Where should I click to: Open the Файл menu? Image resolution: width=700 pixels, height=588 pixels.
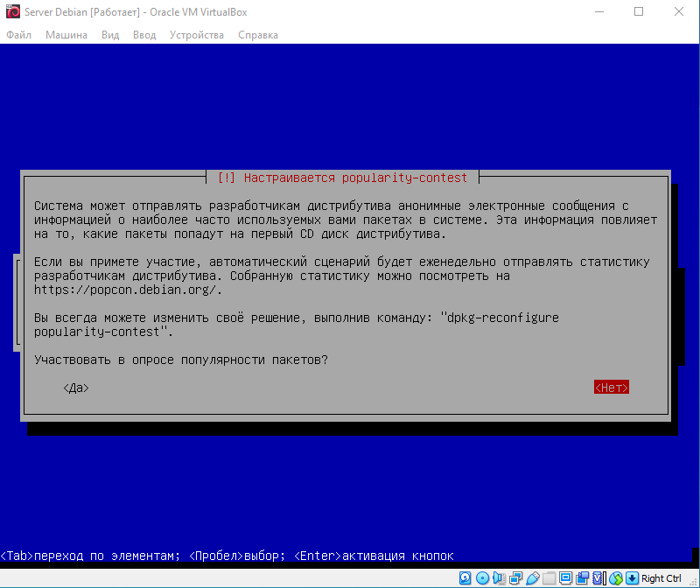pos(18,35)
